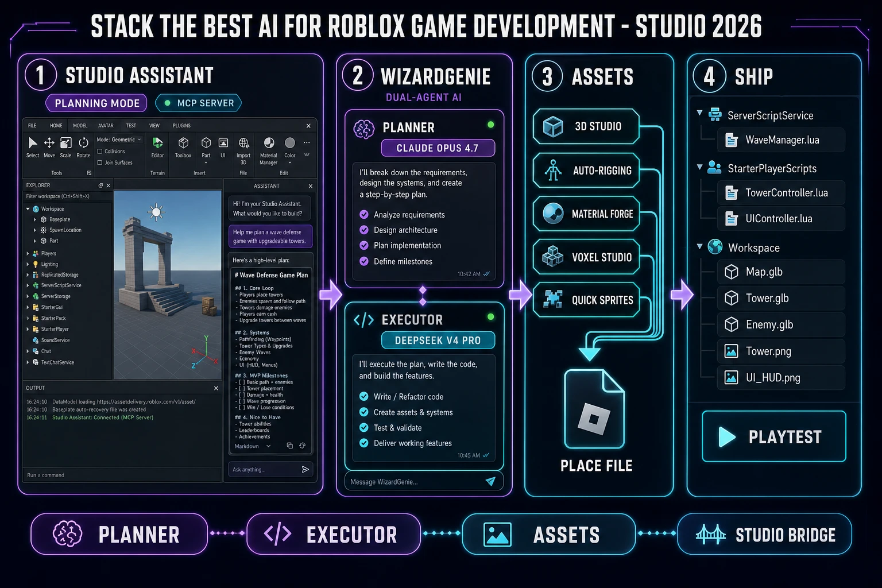Open the Toolbox

[x=183, y=147]
